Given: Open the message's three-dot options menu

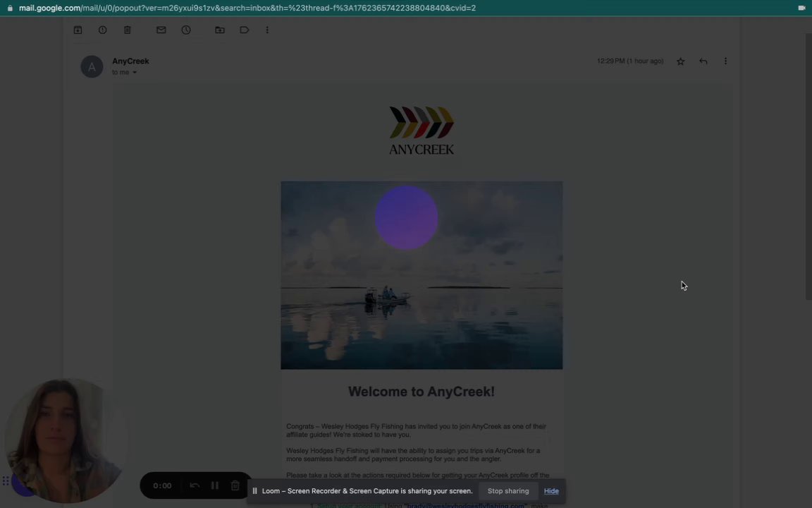Looking at the screenshot, I should pos(725,61).
